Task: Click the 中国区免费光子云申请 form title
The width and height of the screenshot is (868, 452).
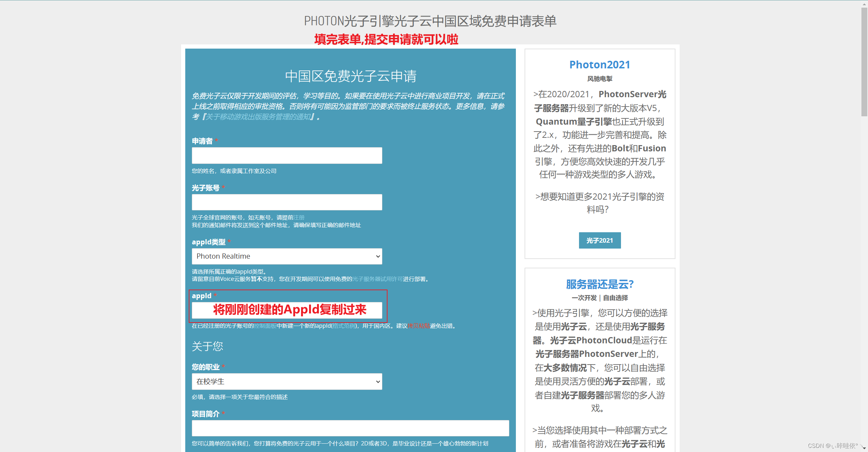Action: pos(351,76)
